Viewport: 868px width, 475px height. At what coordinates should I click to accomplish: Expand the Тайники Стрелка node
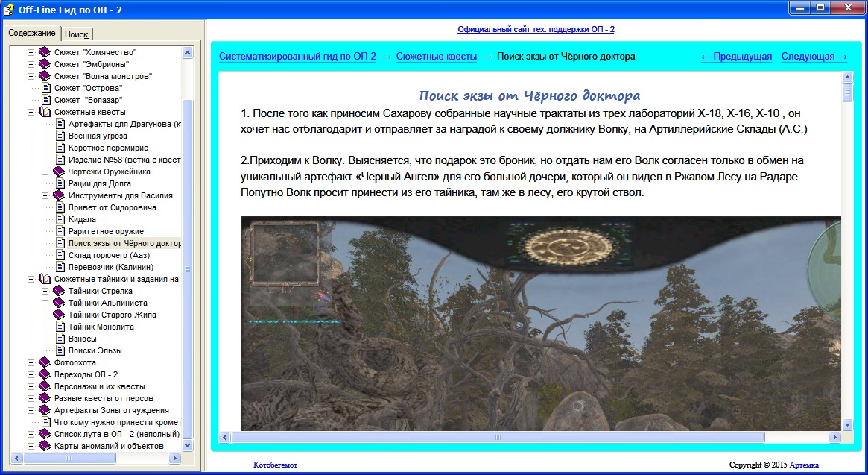click(45, 290)
